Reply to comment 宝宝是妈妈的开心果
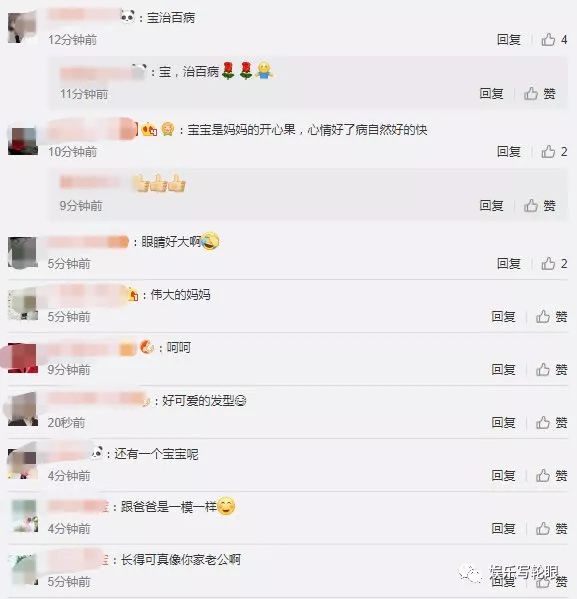This screenshot has width=577, height=599. (509, 152)
